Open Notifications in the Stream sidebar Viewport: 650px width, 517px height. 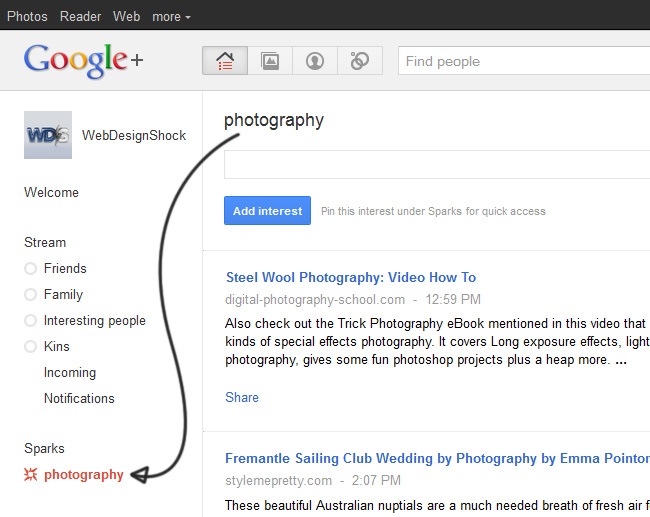[79, 399]
